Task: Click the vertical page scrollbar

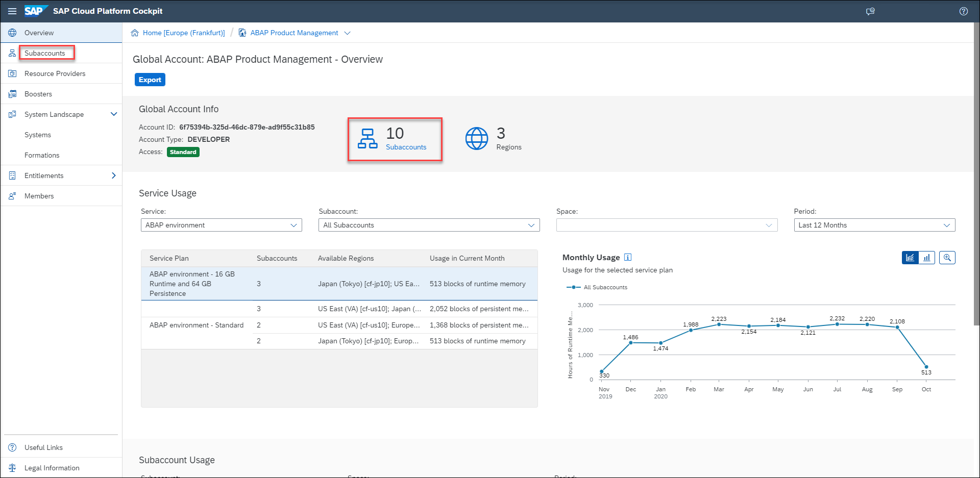Action: coord(976,173)
